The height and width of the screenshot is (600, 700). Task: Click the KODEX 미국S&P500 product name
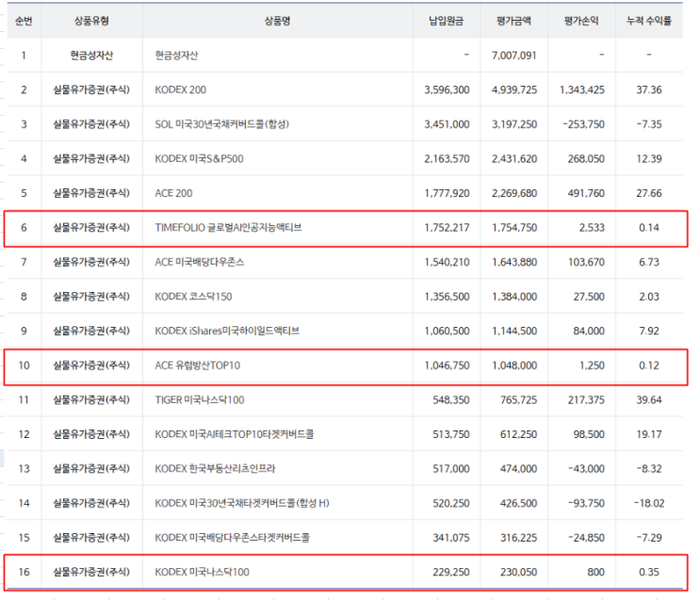(x=199, y=158)
